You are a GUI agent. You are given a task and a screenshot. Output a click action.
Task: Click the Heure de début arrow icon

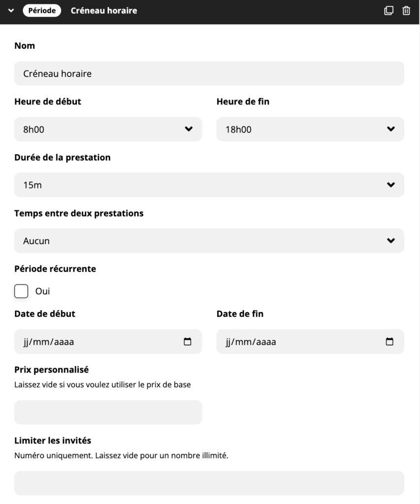click(188, 129)
